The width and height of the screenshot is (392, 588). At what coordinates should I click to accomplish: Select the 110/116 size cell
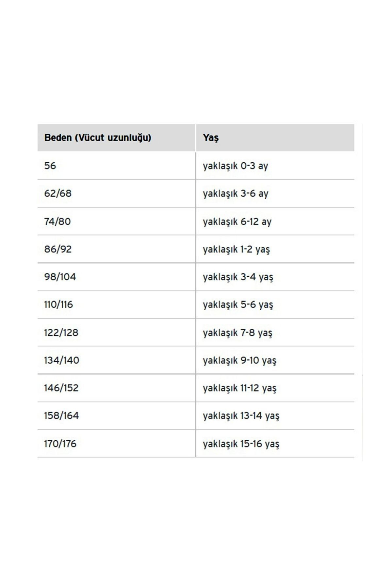[x=116, y=304]
